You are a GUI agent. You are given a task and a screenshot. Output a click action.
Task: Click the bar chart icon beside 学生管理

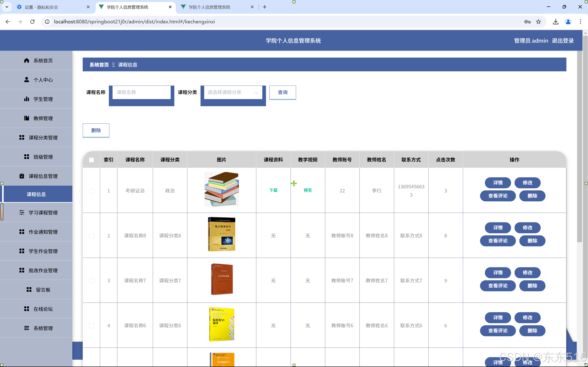[26, 99]
